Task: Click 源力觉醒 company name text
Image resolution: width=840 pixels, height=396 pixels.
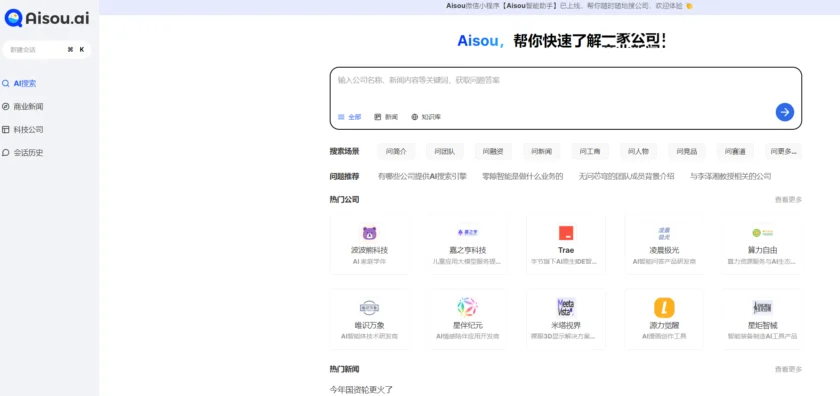Action: coord(664,325)
